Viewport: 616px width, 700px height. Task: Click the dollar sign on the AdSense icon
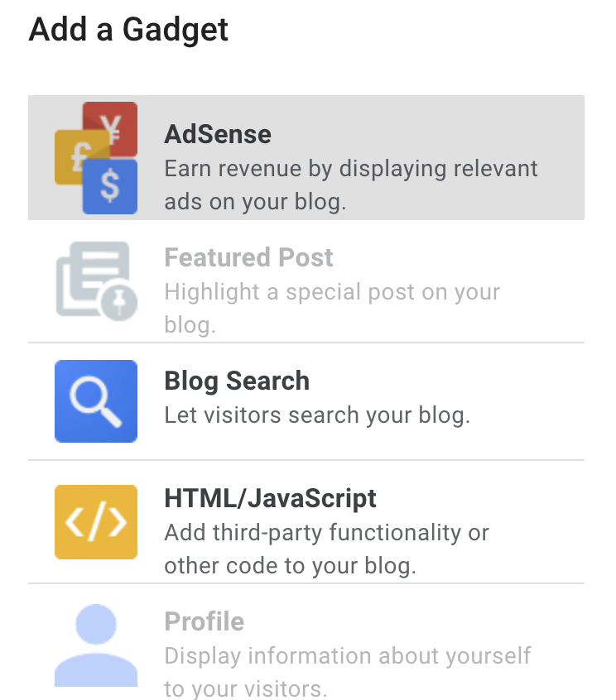click(x=110, y=186)
